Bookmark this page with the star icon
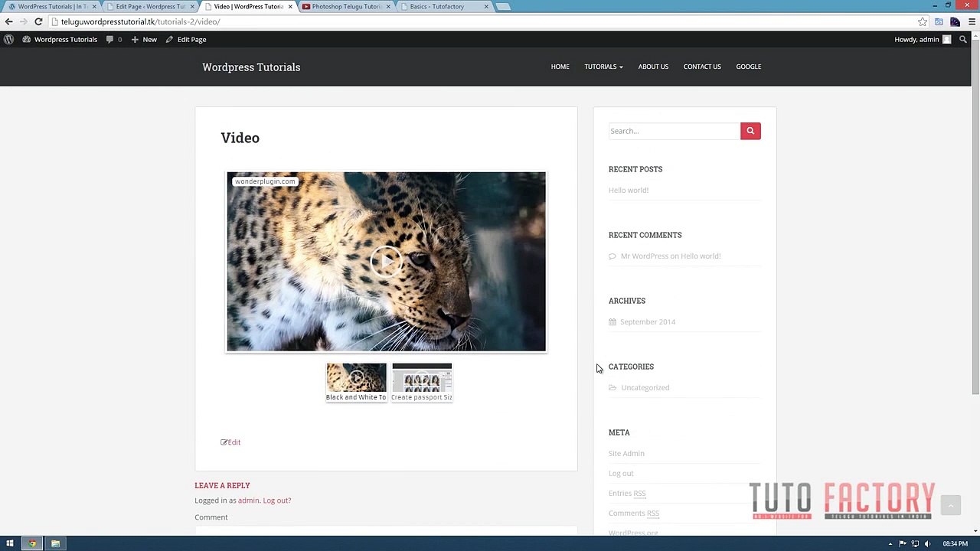Screen dimensions: 980x551 click(923, 21)
